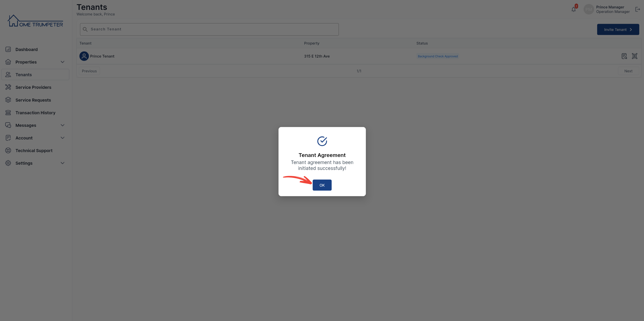The width and height of the screenshot is (644, 321).
Task: Click Prince Tenant's agreement document icon
Action: coord(634,56)
